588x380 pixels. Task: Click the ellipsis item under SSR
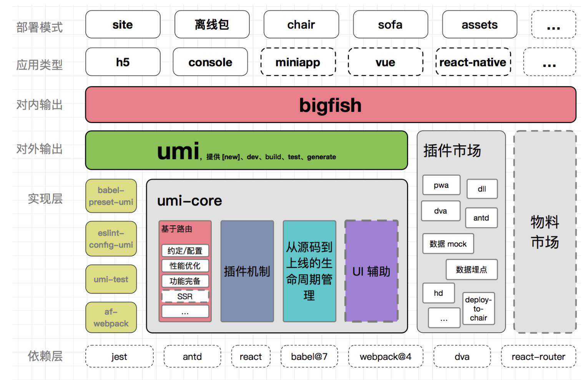point(185,312)
